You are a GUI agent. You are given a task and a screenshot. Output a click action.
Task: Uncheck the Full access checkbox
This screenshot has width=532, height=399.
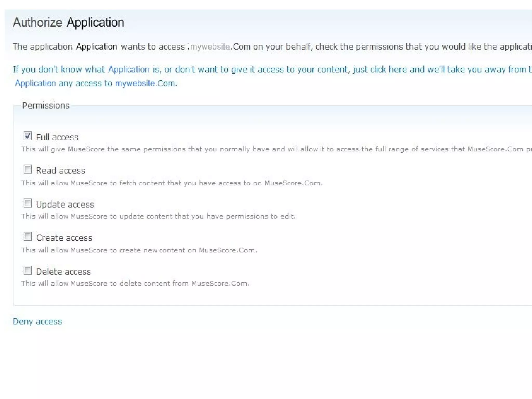28,136
